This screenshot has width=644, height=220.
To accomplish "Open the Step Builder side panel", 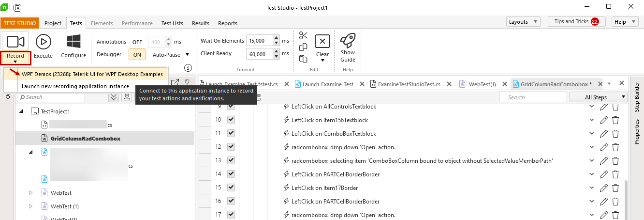I will (x=637, y=97).
